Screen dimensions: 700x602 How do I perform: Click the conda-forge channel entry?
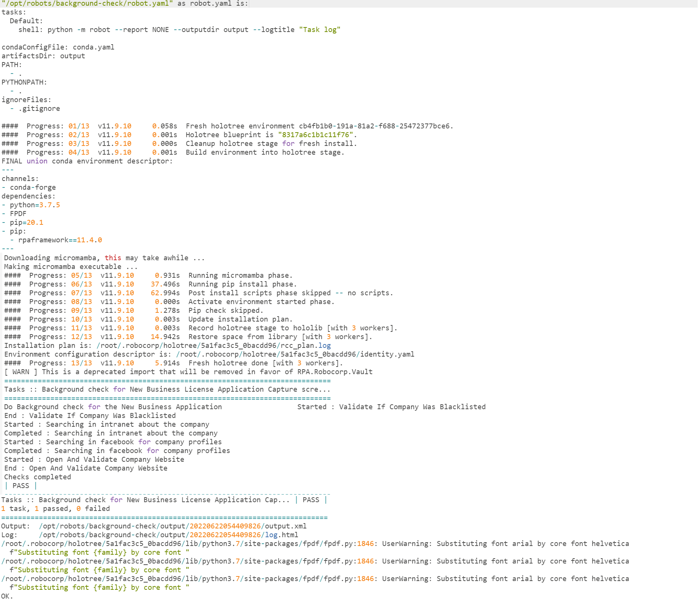coord(33,187)
